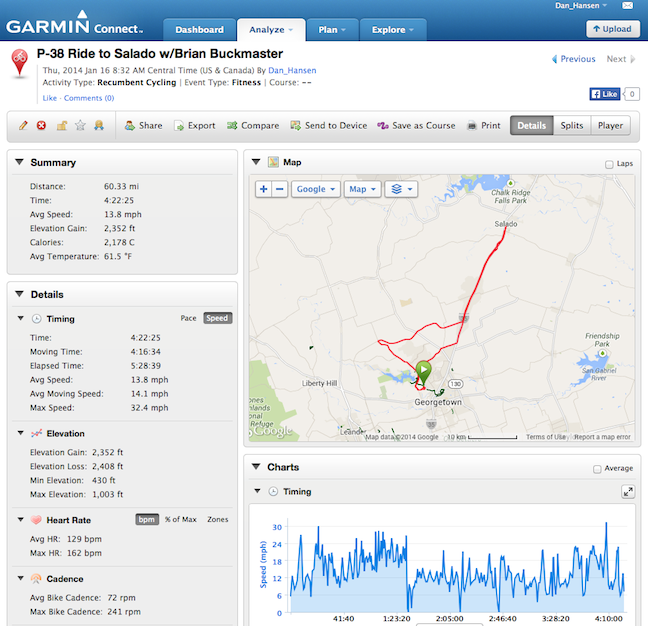Check the Average checkbox in Charts
Viewport: 648px width, 626px height.
(597, 468)
